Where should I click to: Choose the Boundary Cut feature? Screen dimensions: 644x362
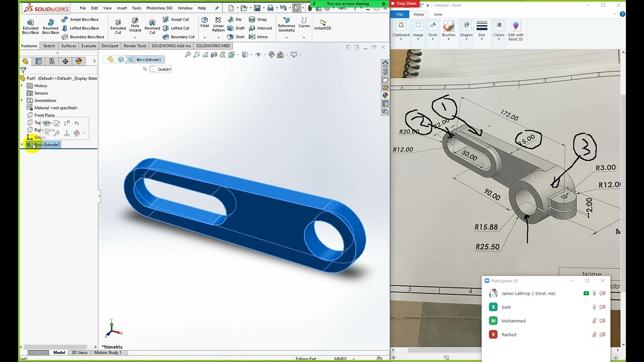179,37
